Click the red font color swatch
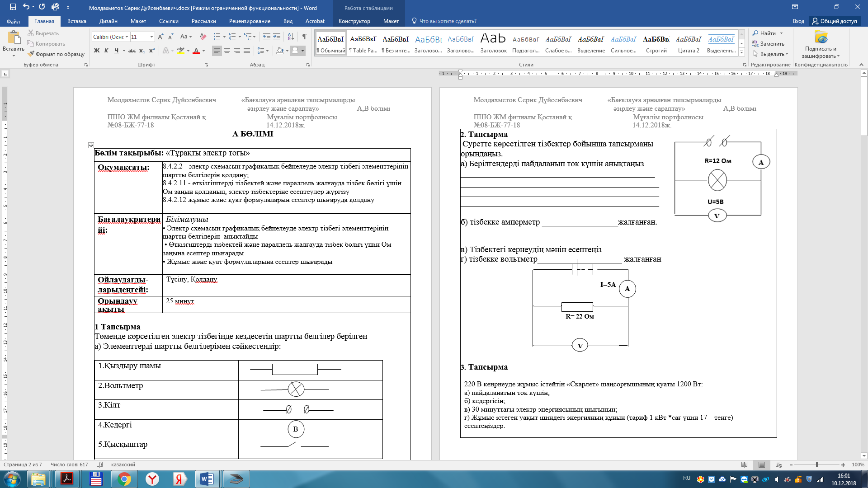The width and height of the screenshot is (868, 488). click(x=196, y=51)
